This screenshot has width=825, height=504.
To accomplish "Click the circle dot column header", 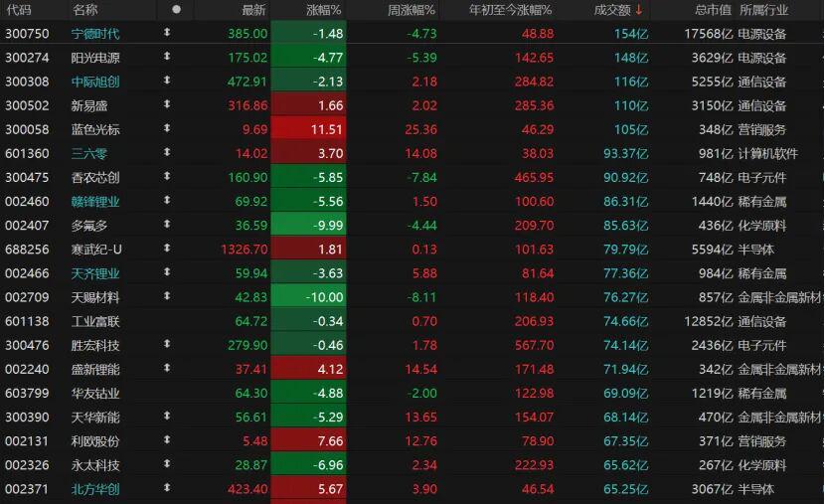I will (176, 9).
